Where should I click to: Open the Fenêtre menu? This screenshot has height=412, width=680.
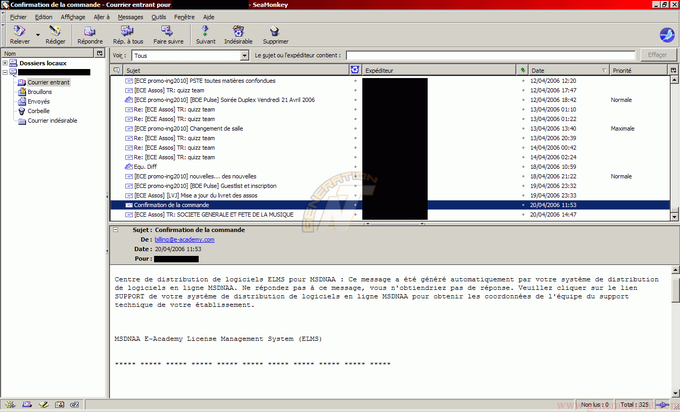184,17
